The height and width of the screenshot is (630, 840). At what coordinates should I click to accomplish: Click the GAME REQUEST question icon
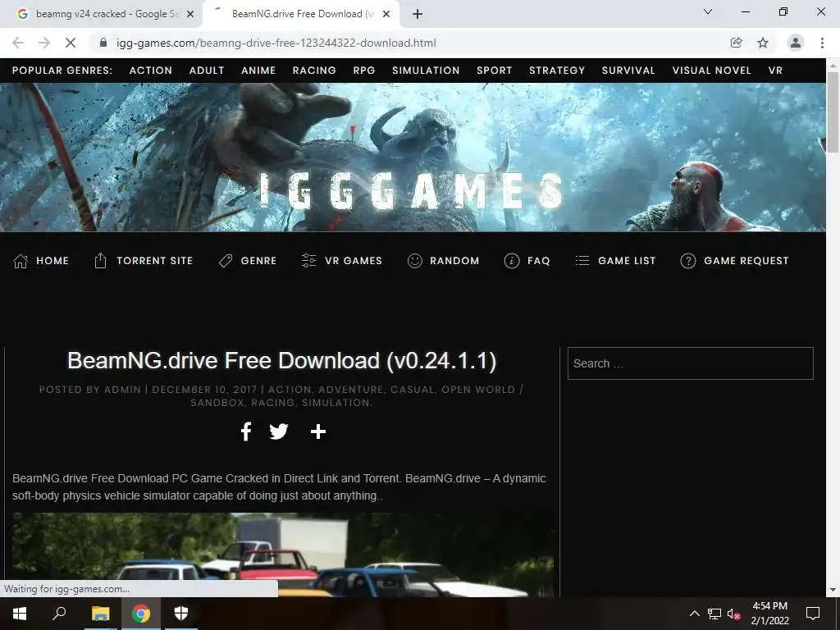click(688, 261)
